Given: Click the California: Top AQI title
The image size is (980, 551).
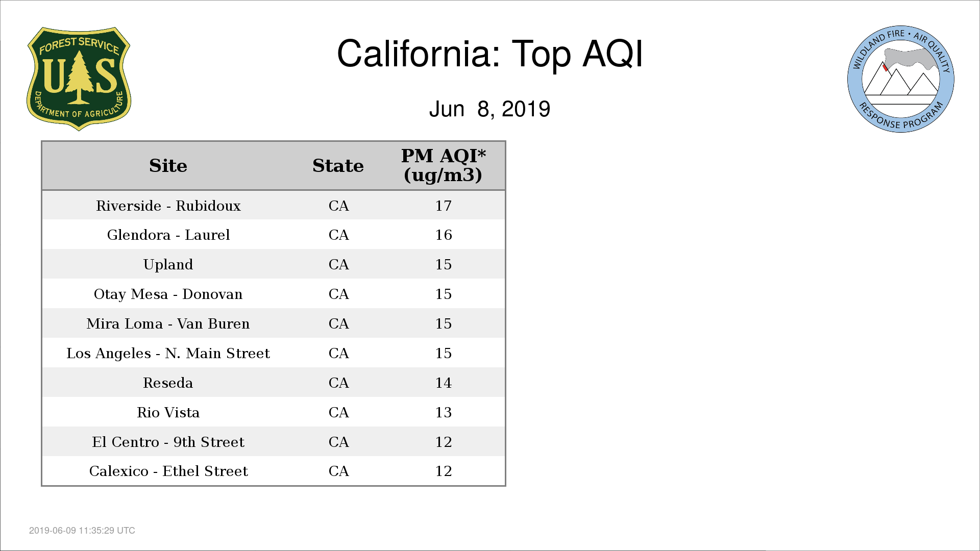Looking at the screenshot, I should click(489, 54).
